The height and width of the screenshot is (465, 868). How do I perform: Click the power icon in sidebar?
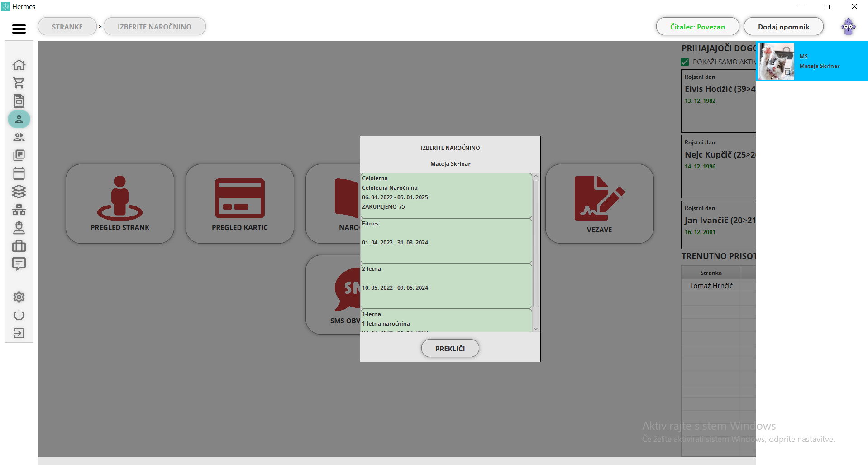(19, 315)
